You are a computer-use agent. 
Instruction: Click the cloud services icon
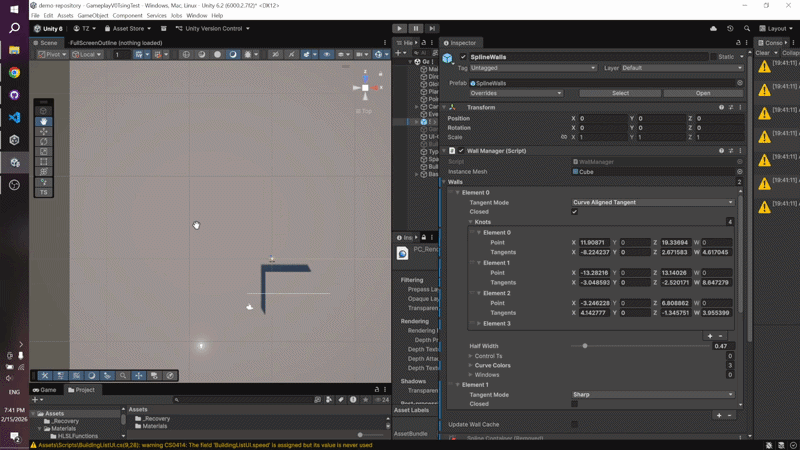713,29
